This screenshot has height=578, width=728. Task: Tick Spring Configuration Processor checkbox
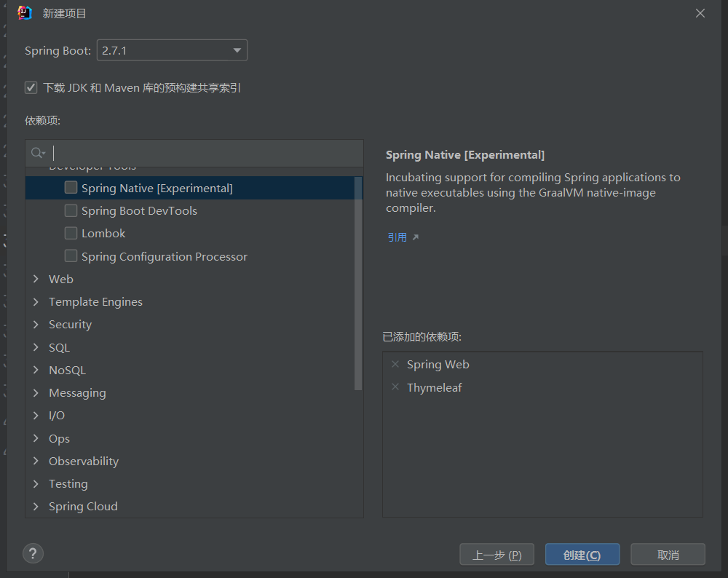click(x=71, y=256)
